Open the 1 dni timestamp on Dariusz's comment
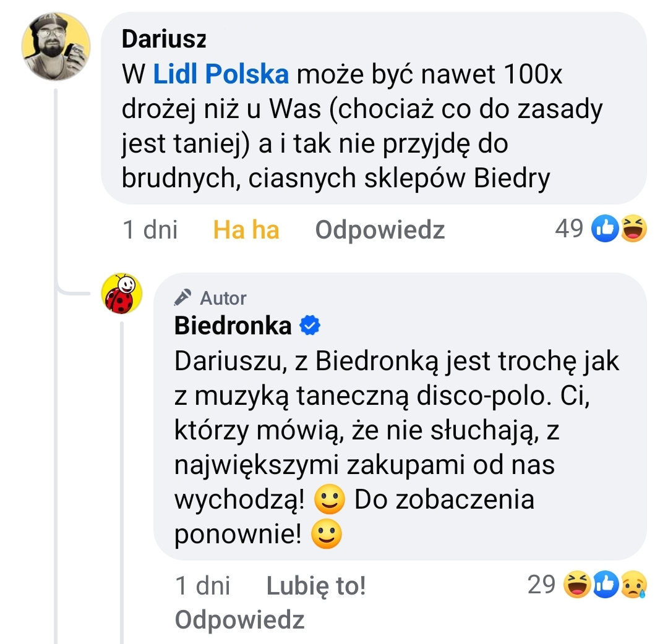 tap(150, 230)
